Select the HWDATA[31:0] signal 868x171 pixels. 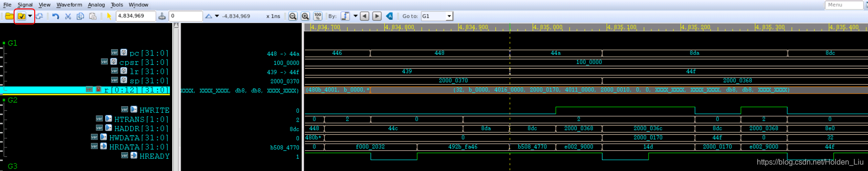139,138
